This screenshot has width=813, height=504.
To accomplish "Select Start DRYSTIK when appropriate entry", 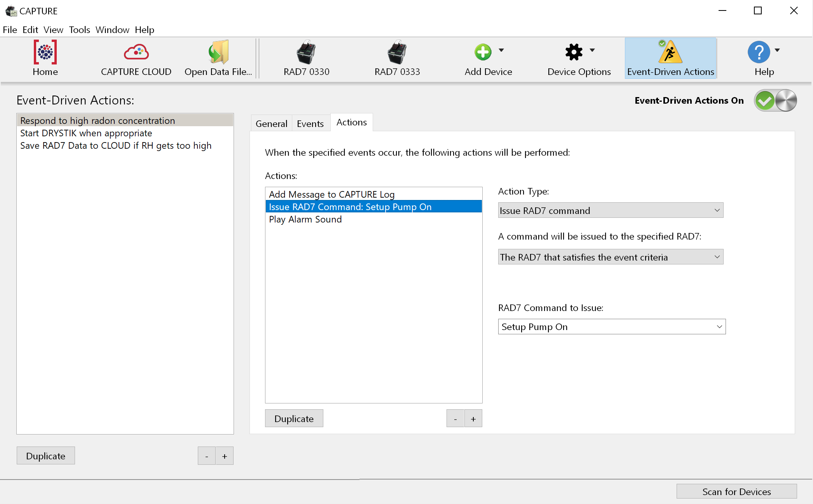I will tap(86, 133).
